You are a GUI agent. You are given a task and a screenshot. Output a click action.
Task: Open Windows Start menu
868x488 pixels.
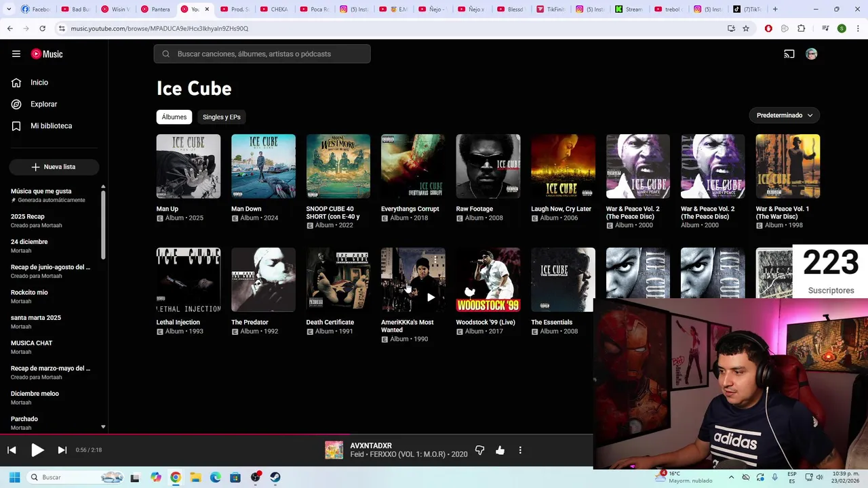[14, 477]
